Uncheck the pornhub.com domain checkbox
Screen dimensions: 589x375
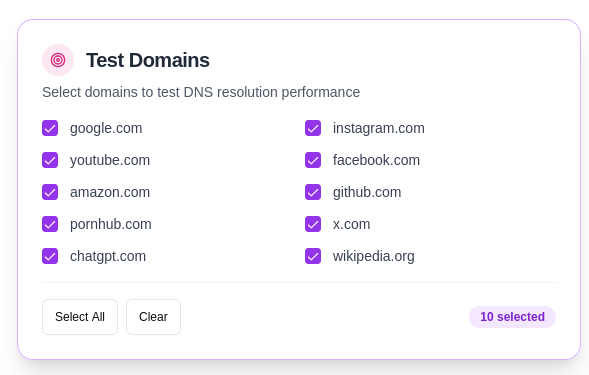(x=50, y=224)
